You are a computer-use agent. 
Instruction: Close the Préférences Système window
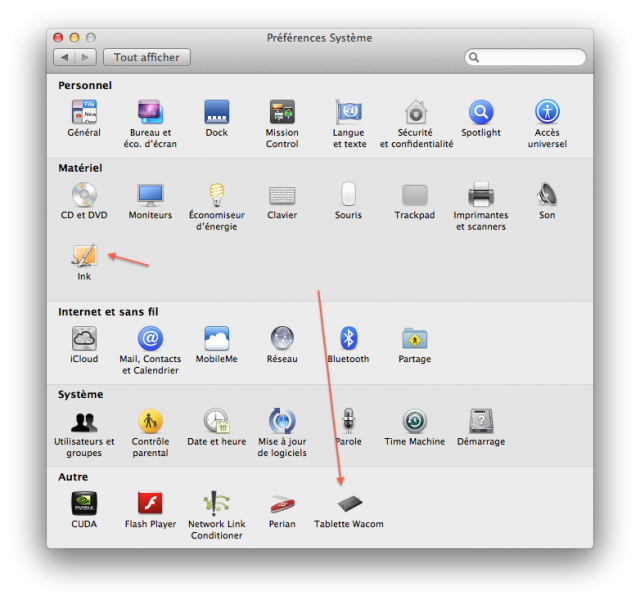58,38
